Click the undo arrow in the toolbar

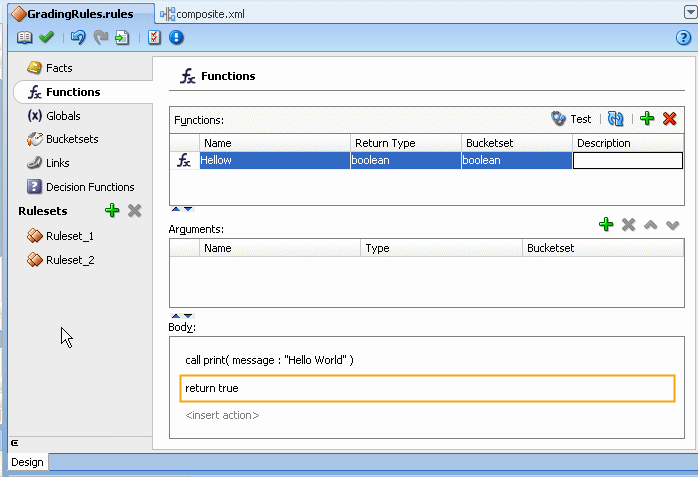point(78,37)
